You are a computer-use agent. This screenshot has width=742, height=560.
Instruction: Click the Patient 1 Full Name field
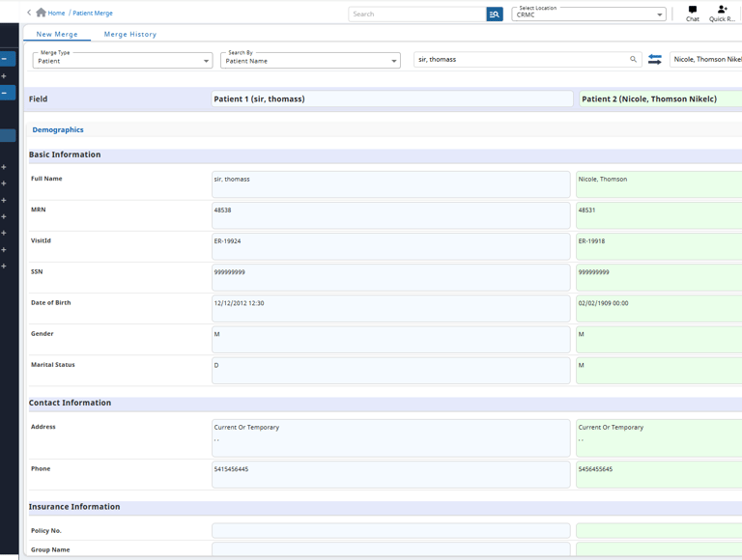pos(390,184)
